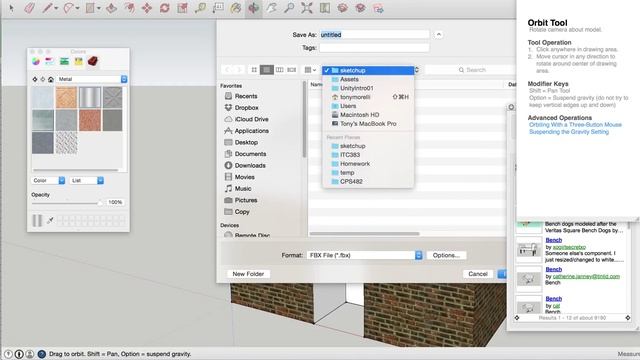Click the last toolbar icon with blue arrow
Viewport: 640px width, 360px height.
point(378,8)
